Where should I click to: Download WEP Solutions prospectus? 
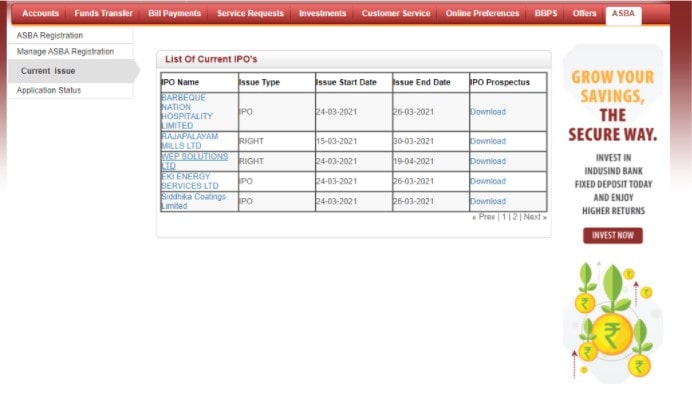(488, 161)
